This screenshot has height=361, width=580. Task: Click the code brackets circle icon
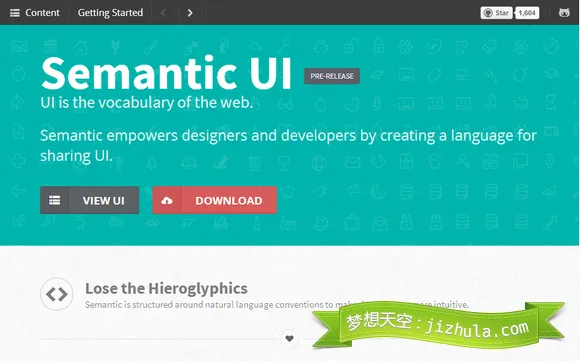[x=57, y=294]
